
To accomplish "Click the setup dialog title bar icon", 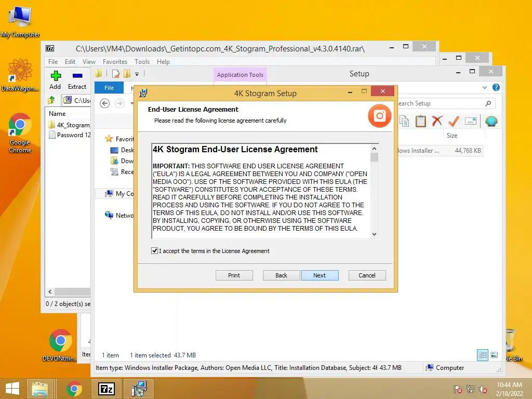I will coord(143,92).
